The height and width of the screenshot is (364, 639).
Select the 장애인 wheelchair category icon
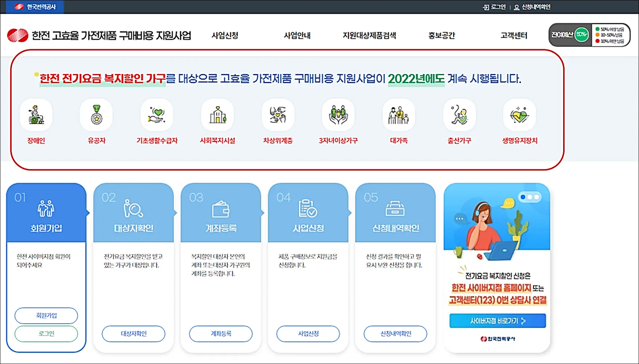tap(35, 115)
